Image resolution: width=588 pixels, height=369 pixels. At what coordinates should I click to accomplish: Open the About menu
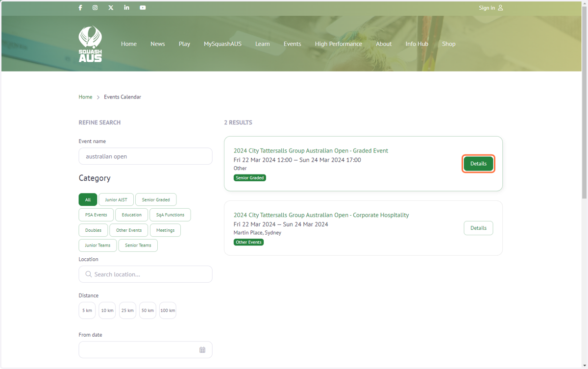pos(384,44)
